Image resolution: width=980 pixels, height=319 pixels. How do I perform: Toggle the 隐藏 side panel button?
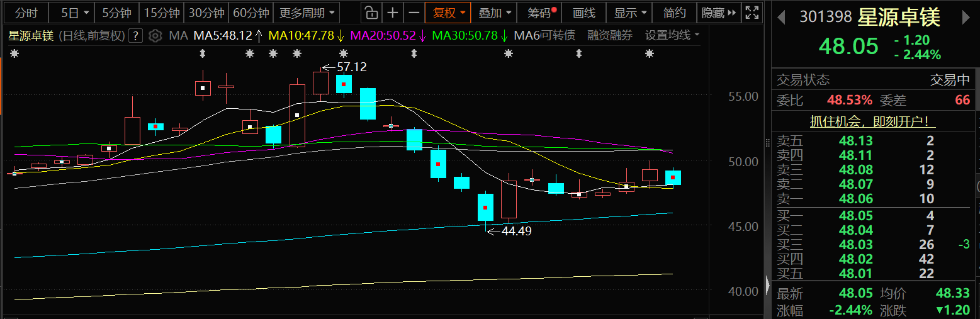point(718,13)
